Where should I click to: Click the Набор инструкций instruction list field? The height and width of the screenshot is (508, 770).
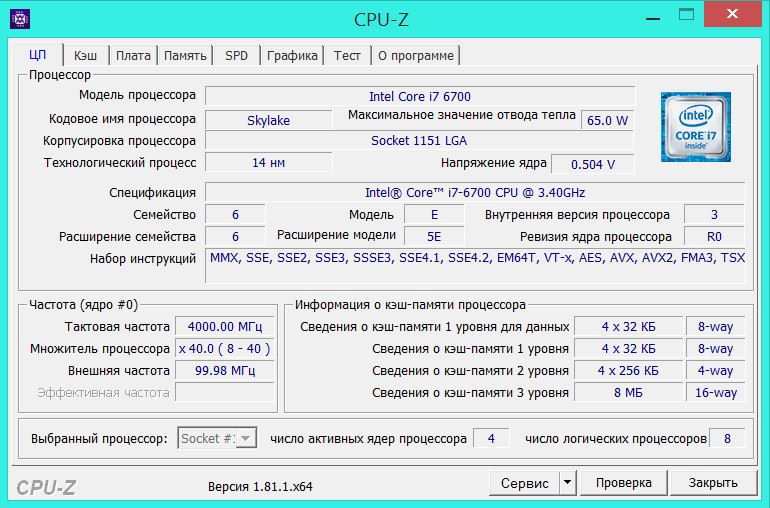475,259
